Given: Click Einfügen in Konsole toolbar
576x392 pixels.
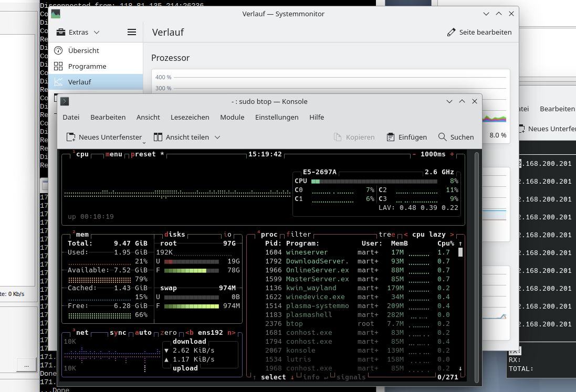Looking at the screenshot, I should click(406, 137).
